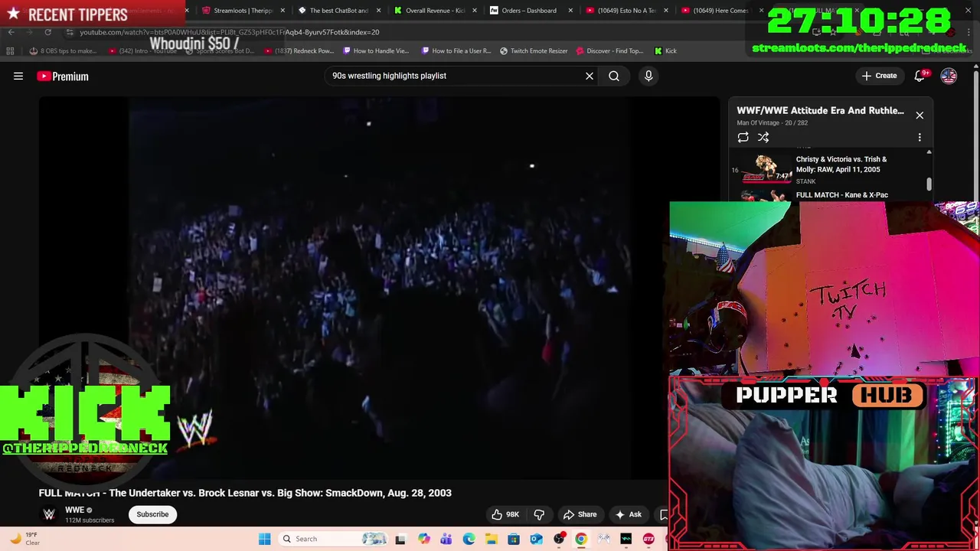Open the WWE channel avatar
This screenshot has height=551, width=980.
[x=49, y=514]
